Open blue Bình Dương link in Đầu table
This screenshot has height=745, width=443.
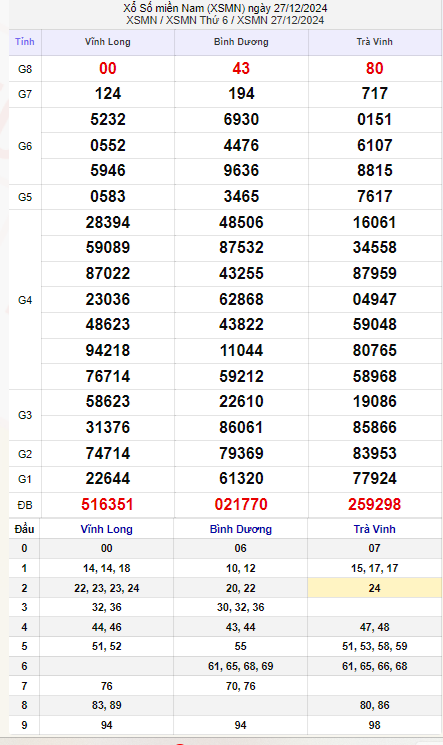[x=241, y=529]
